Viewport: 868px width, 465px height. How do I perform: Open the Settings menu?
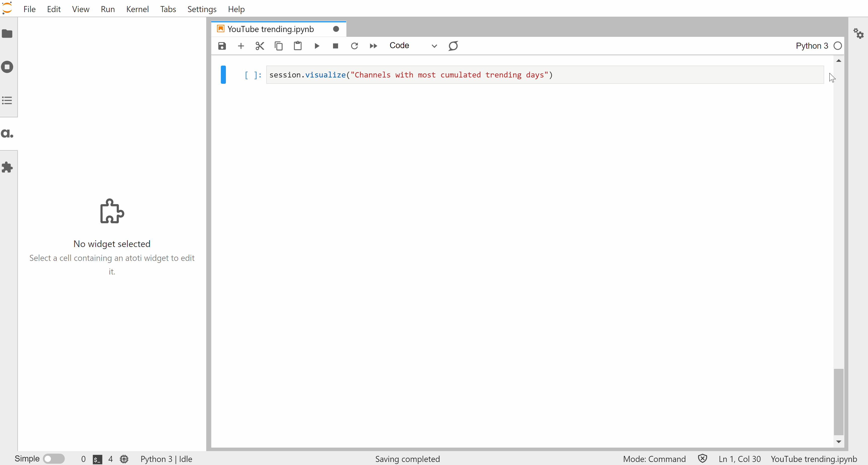[x=202, y=9]
